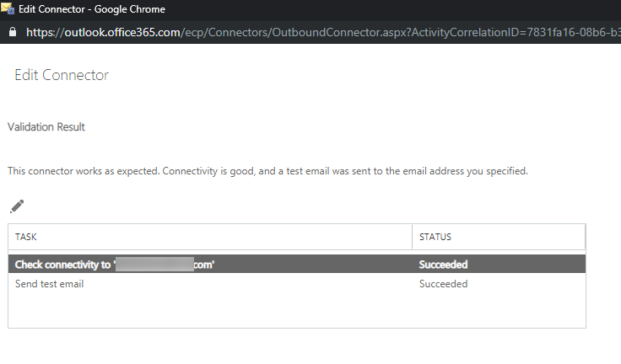Click empty STATUS column area below Succeeded rows

point(498,310)
